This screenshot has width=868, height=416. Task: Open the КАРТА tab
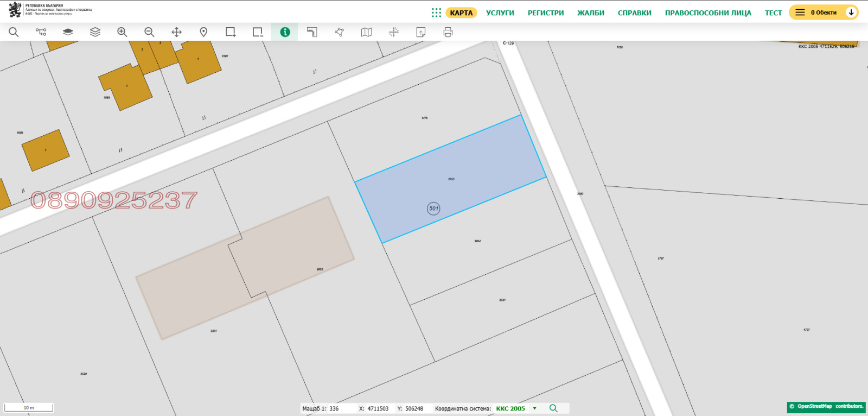pyautogui.click(x=461, y=12)
